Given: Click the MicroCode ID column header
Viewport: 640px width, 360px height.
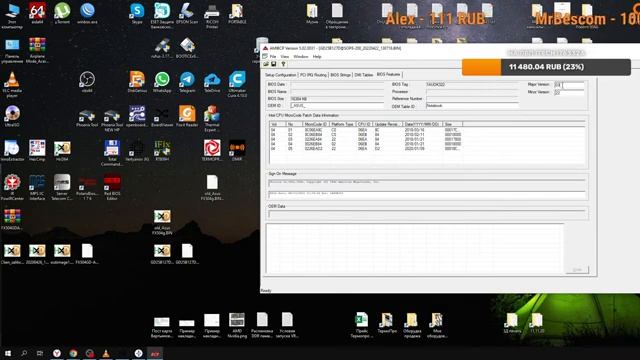Looking at the screenshot, I should click(316, 124).
